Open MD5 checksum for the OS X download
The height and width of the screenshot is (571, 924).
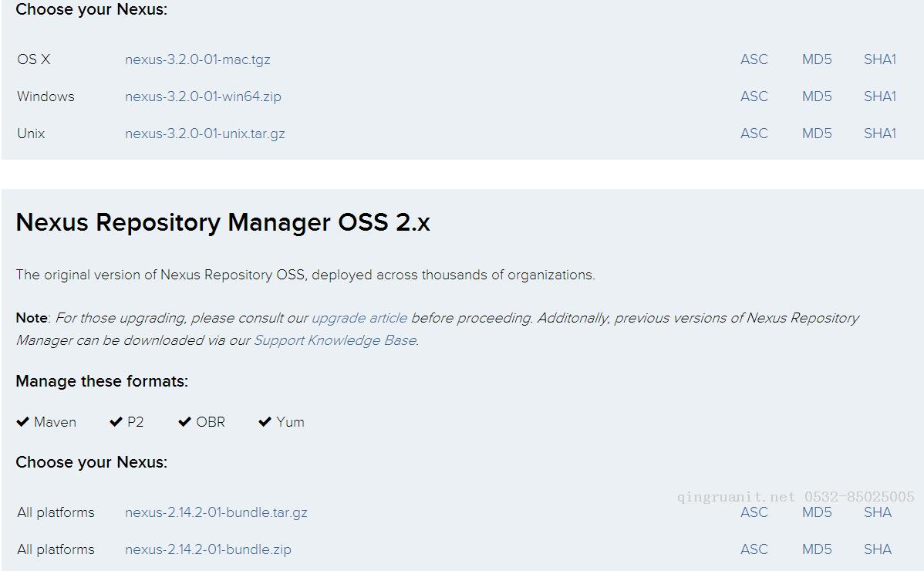click(x=817, y=59)
